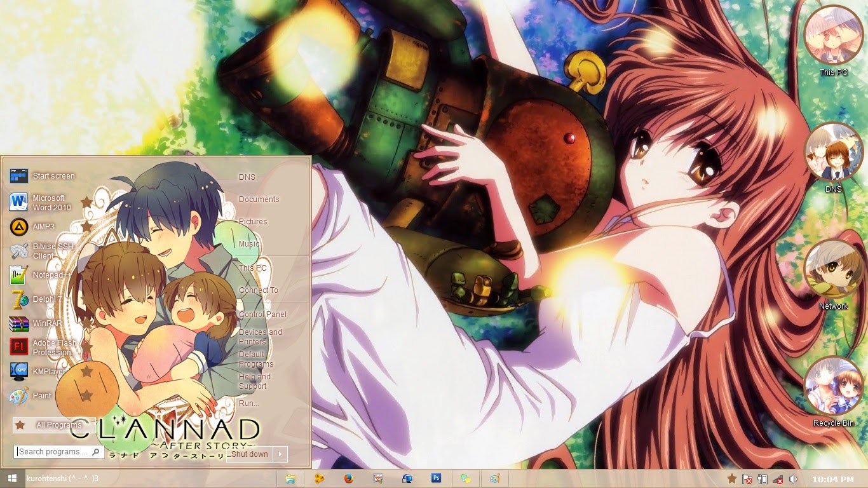The height and width of the screenshot is (488, 868).
Task: Open Music from the Start menu
Action: point(249,244)
